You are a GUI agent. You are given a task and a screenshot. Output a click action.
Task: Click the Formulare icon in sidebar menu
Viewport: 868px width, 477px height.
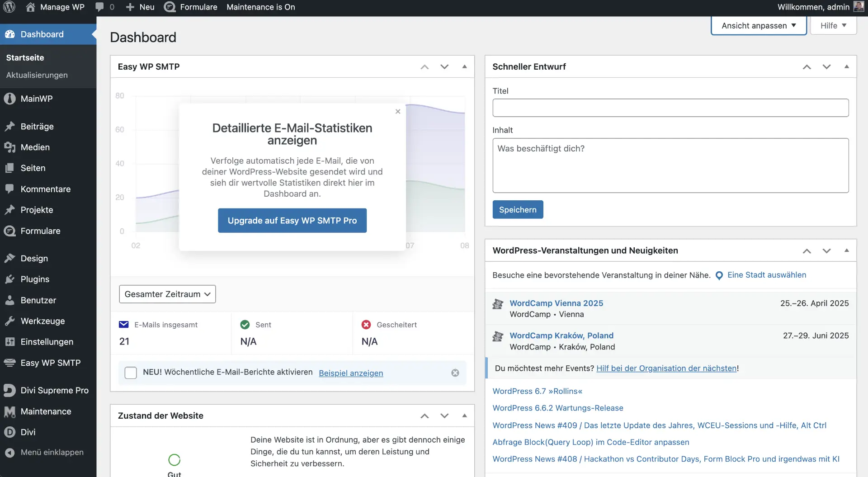pos(9,231)
